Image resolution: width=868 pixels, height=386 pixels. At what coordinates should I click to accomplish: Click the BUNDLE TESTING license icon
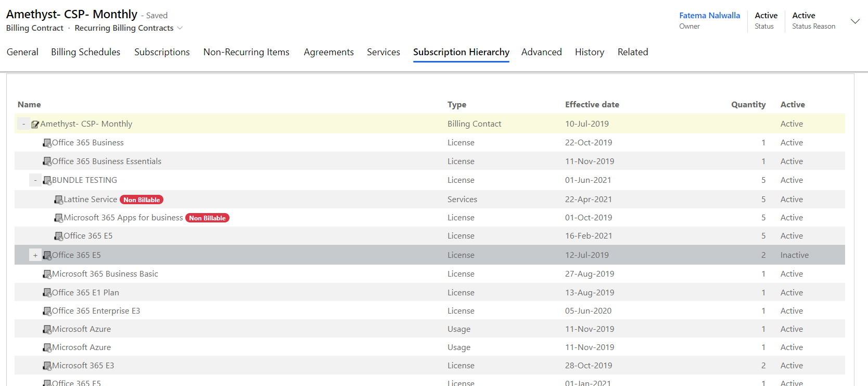click(47, 180)
